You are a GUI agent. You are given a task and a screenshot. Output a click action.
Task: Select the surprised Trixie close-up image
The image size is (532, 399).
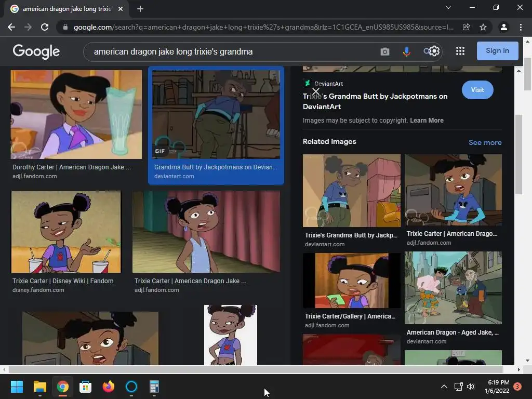90,338
